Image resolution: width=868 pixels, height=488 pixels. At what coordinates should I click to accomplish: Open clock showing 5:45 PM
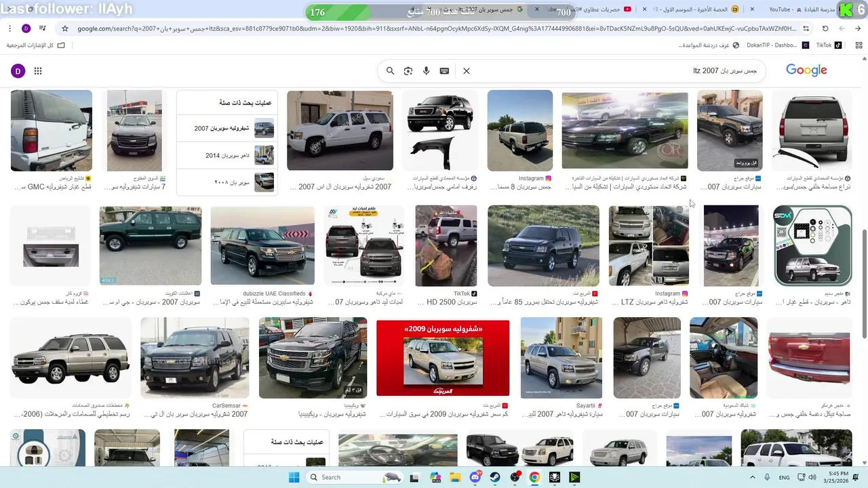tap(837, 477)
